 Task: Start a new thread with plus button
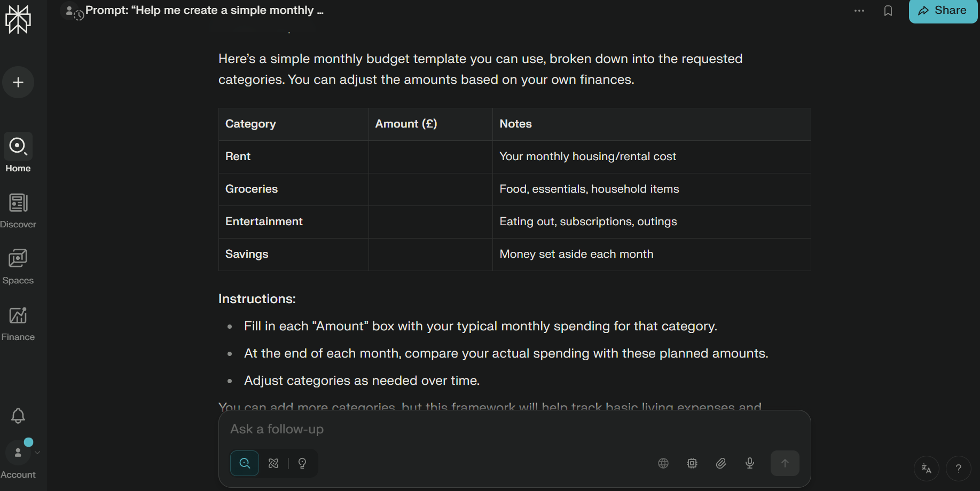(x=18, y=82)
